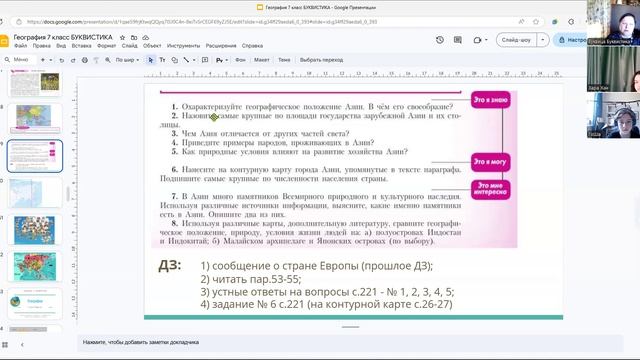This screenshot has height=360, width=640.
Task: Open the Правка menu
Action: coord(42,46)
